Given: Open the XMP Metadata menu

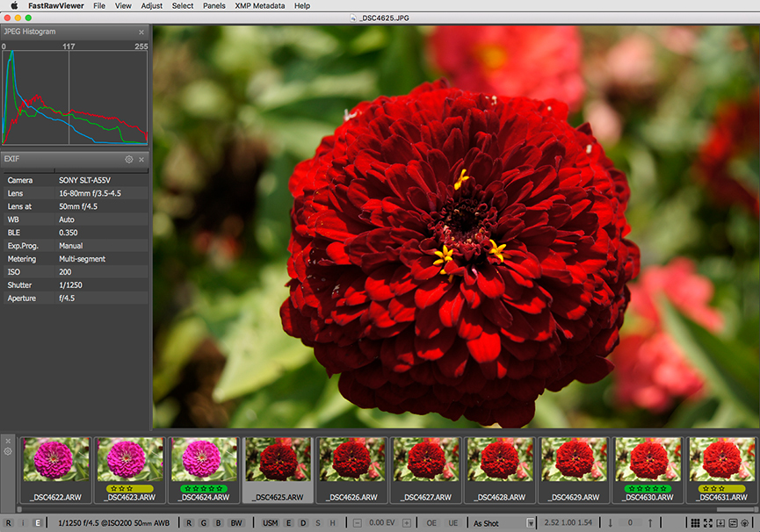Looking at the screenshot, I should (x=259, y=6).
